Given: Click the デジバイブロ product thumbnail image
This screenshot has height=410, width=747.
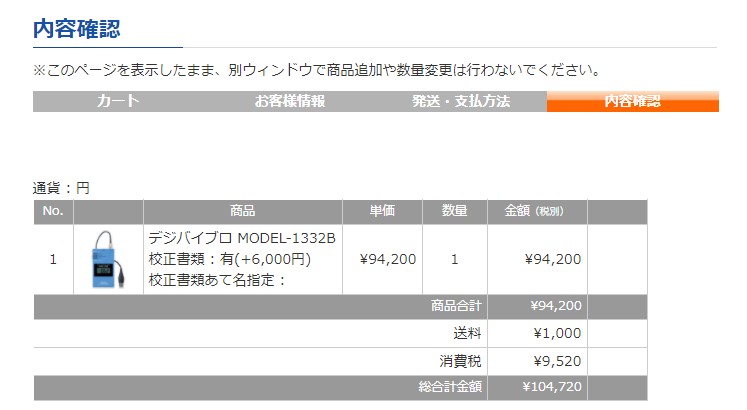Looking at the screenshot, I should (x=109, y=260).
